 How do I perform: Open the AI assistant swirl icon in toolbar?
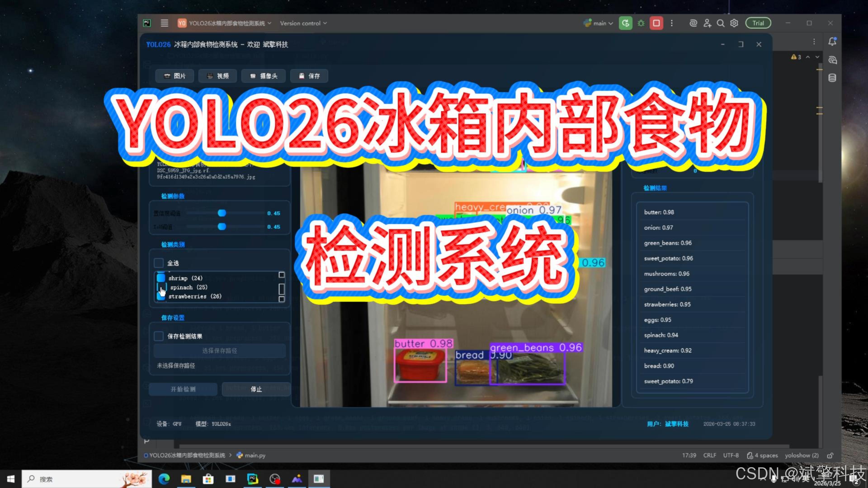click(x=693, y=23)
